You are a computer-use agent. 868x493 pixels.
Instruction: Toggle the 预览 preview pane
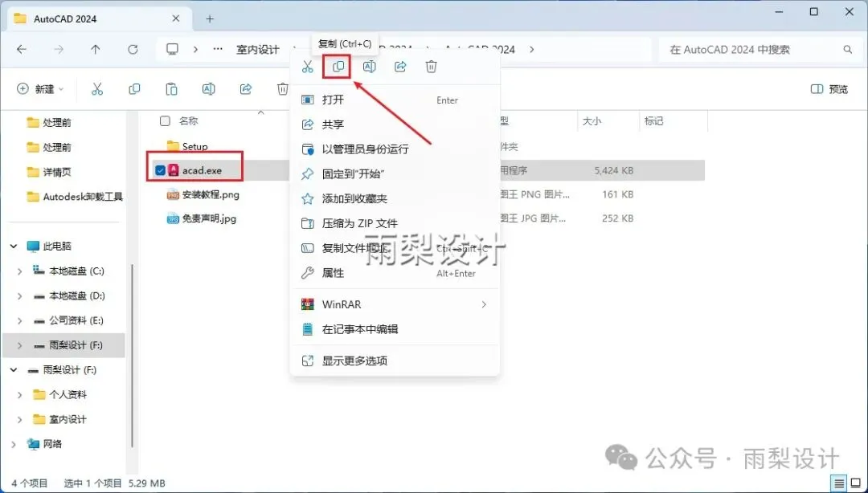[x=829, y=89]
